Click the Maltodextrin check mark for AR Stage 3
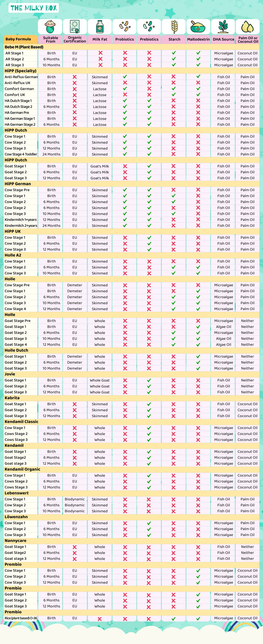The height and width of the screenshot is (644, 263). 198,65
